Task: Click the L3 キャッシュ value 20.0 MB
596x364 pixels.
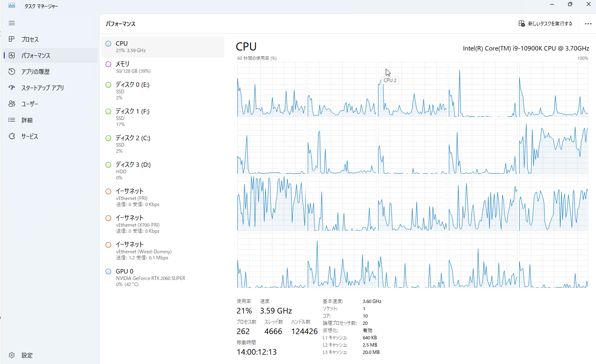Action: point(371,352)
